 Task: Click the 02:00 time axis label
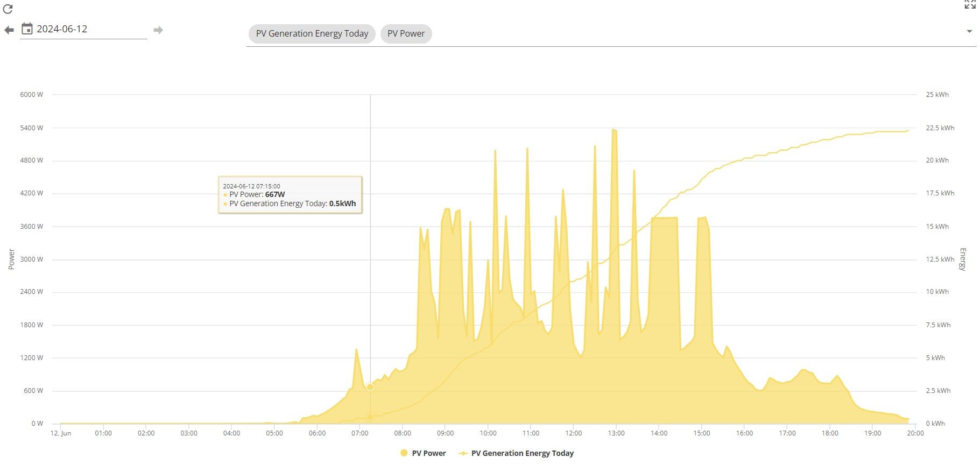point(146,433)
